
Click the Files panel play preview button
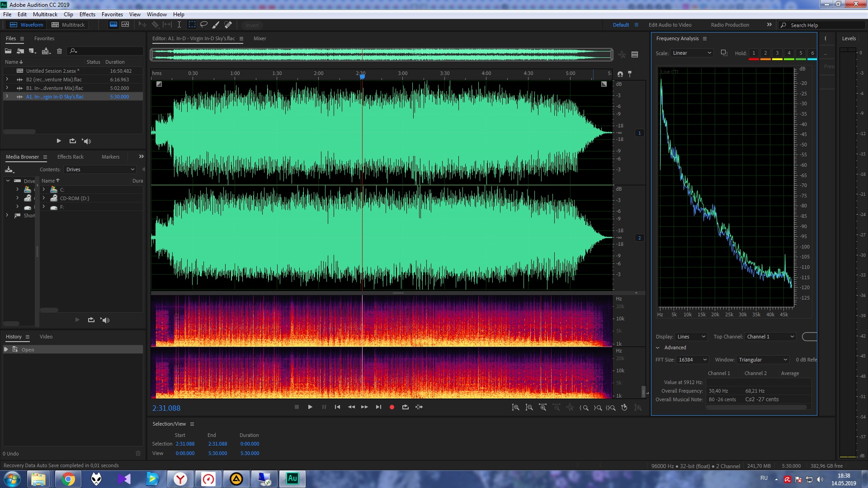point(59,141)
